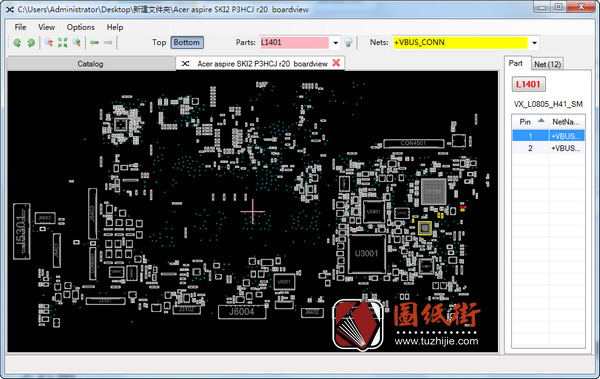Select the U5801 chip on the board
Viewport: 600px width, 379px height.
point(374,211)
